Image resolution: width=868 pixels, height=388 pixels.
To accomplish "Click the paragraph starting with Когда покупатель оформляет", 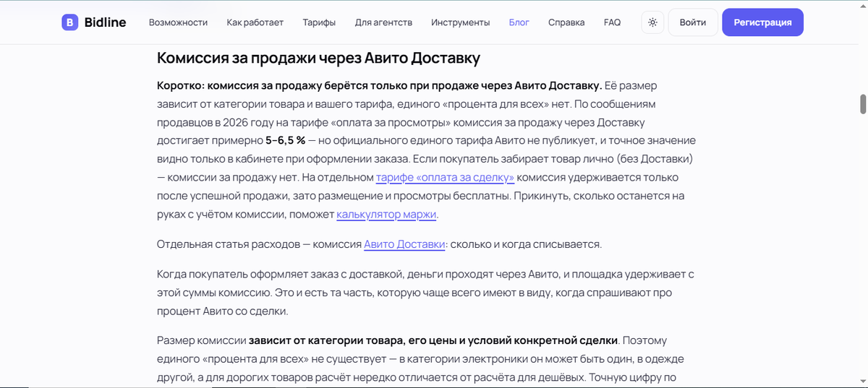I will (425, 293).
